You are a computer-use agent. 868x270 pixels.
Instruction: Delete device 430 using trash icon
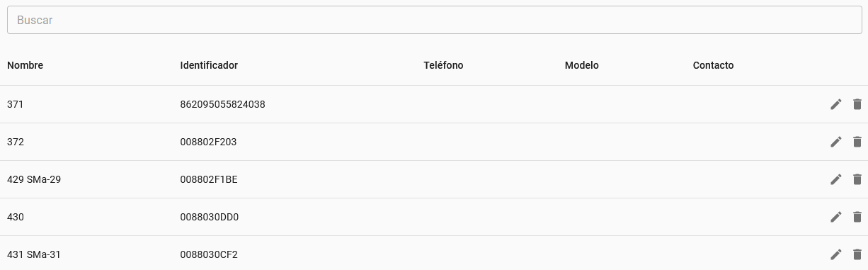[857, 217]
